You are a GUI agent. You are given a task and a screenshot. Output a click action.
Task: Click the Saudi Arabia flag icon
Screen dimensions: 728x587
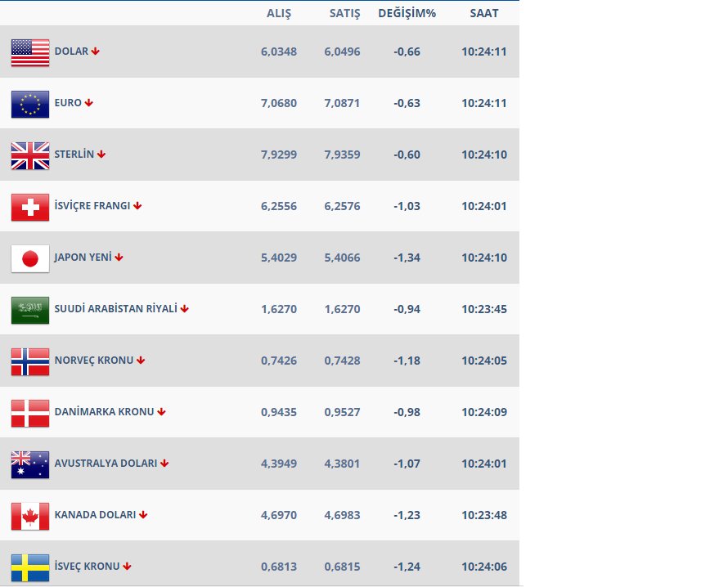coord(30,310)
